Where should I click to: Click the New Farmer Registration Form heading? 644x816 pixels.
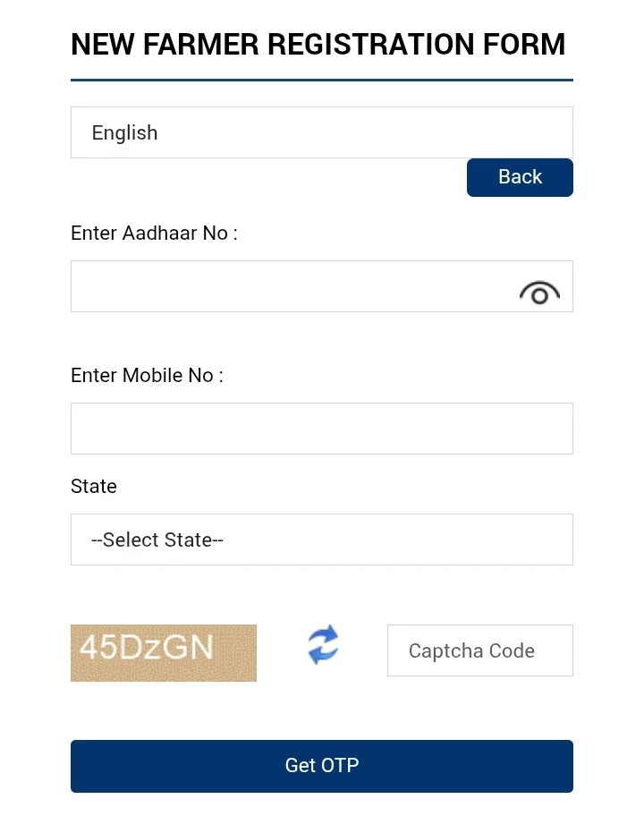(318, 45)
